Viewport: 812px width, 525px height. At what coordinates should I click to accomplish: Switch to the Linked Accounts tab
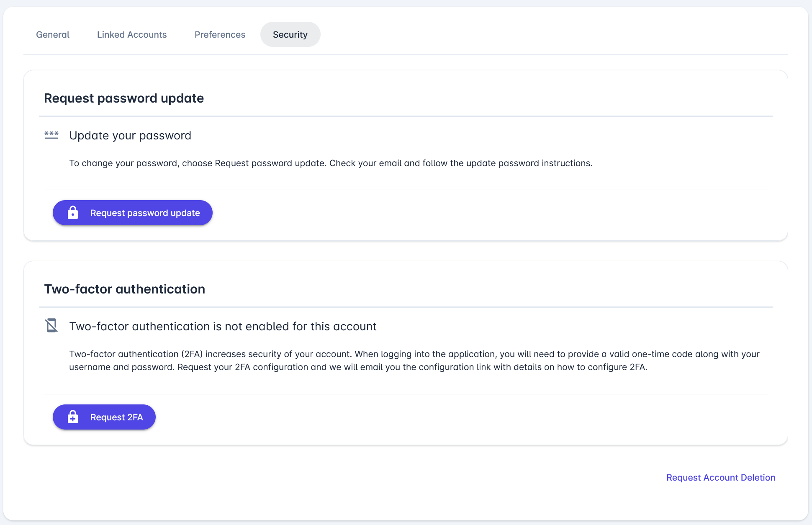[x=132, y=35]
